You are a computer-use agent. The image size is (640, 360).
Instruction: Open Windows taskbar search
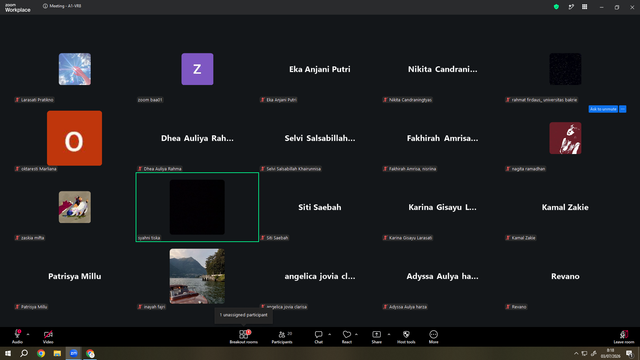[24, 353]
